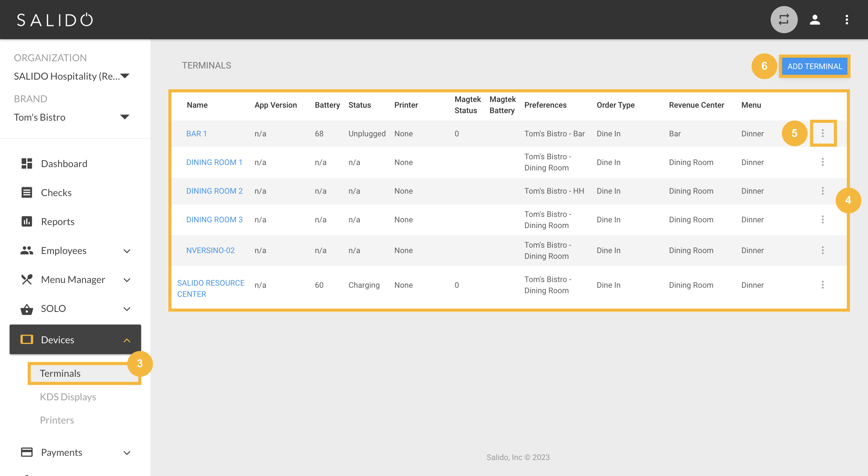Open the DINING ROOM 1 terminal link

point(214,162)
